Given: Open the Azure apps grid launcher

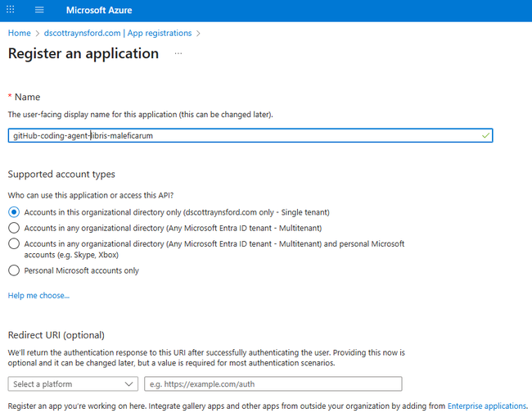Looking at the screenshot, I should (11, 10).
